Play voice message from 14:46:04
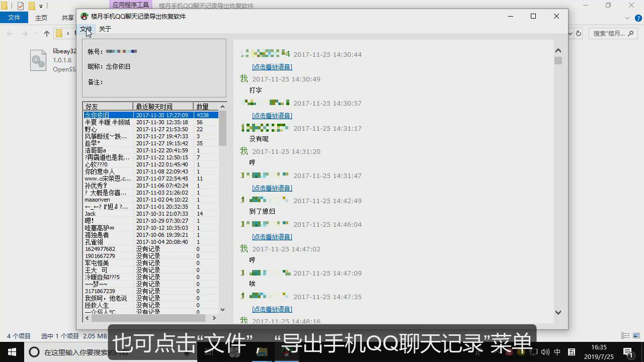The width and height of the screenshot is (644, 362). point(272,237)
